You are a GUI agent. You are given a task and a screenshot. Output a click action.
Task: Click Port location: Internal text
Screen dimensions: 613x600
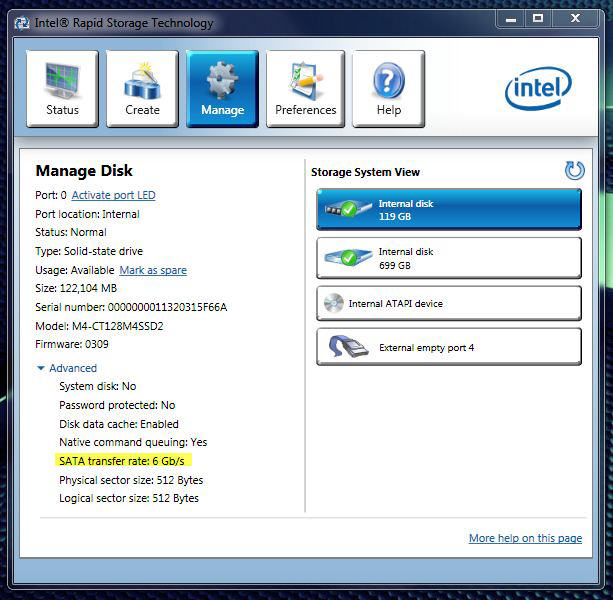pyautogui.click(x=87, y=214)
